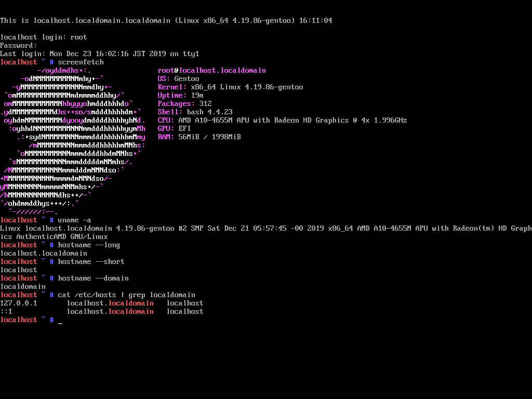Viewport: 532px width, 399px height.
Task: Click the 'localhost login: root' banner line
Action: click(x=42, y=37)
